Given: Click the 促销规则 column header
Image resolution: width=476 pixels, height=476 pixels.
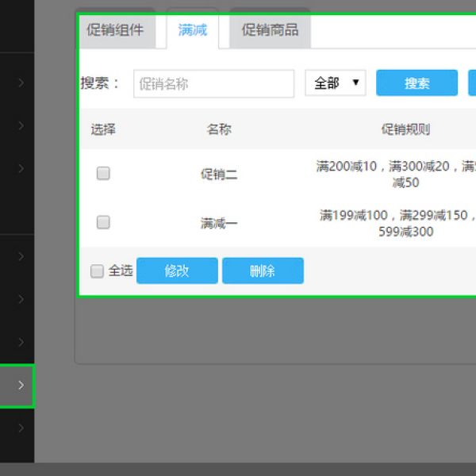Looking at the screenshot, I should click(x=405, y=129).
